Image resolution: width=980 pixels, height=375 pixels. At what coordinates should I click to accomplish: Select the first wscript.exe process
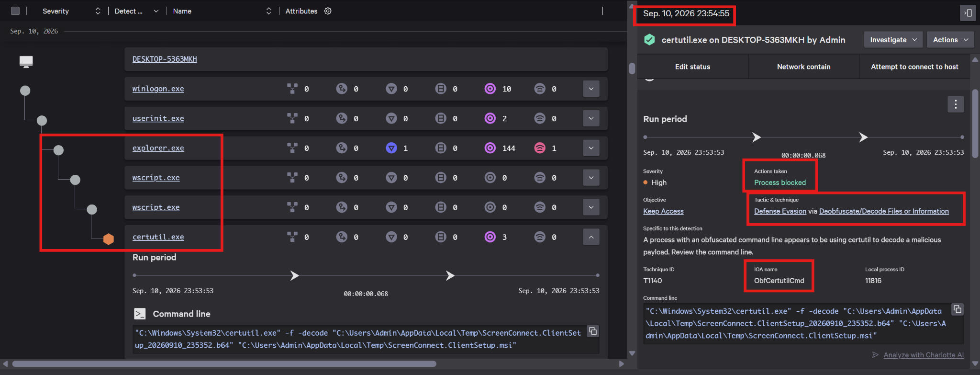156,178
